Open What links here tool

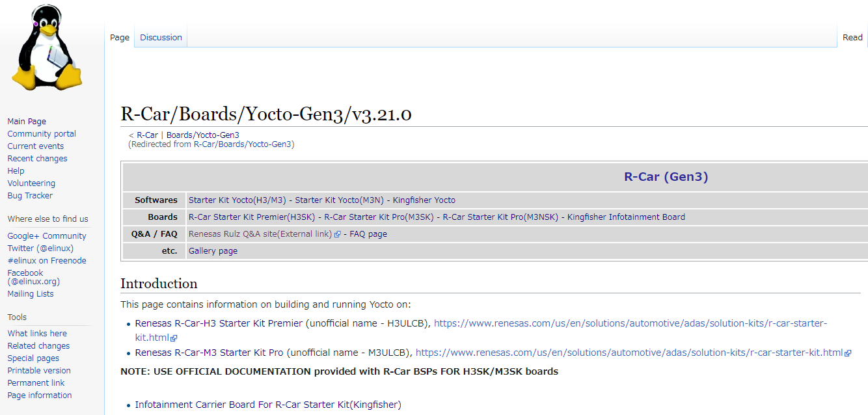click(x=37, y=334)
